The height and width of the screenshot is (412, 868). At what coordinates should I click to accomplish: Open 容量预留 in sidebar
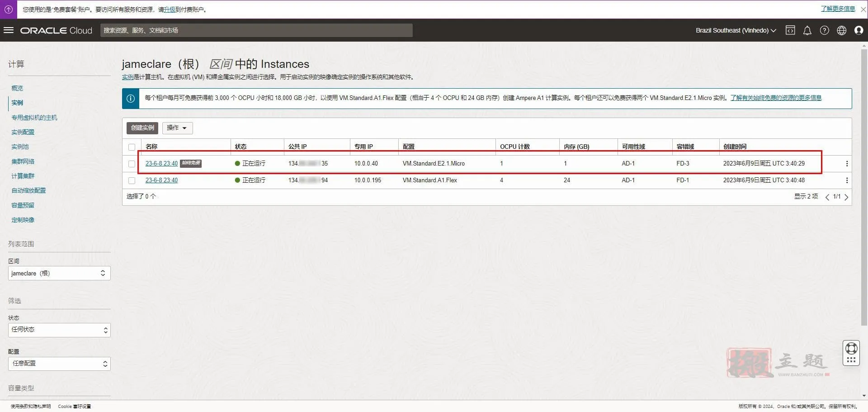[x=23, y=205]
